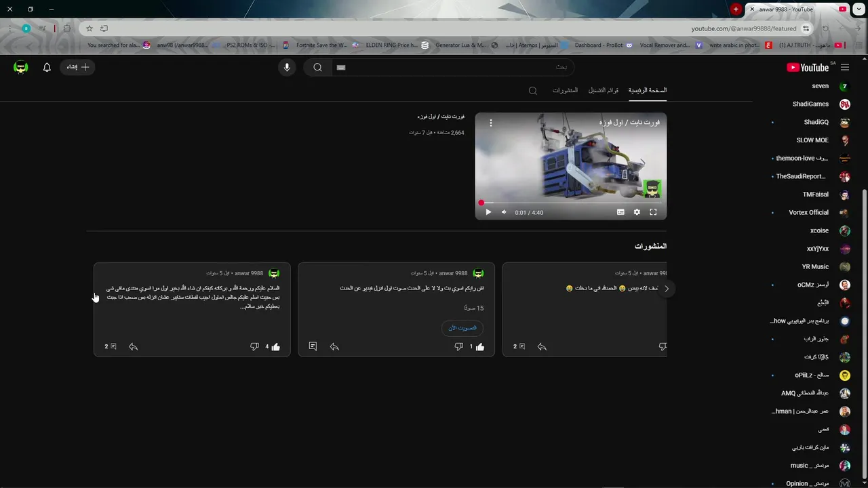Go to the YouTube logo home link
The height and width of the screenshot is (488, 868).
coord(808,67)
